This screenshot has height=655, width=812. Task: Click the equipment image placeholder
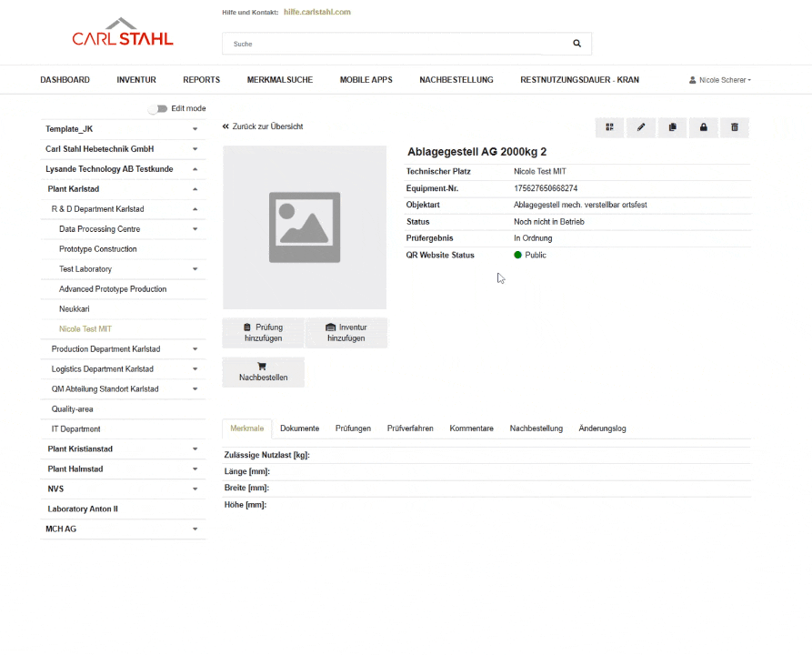click(305, 227)
